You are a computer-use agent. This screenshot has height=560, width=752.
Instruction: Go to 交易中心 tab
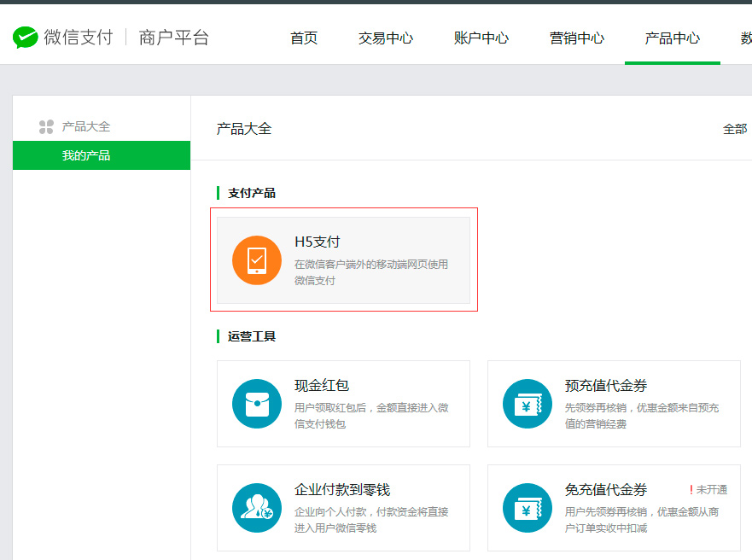click(386, 38)
